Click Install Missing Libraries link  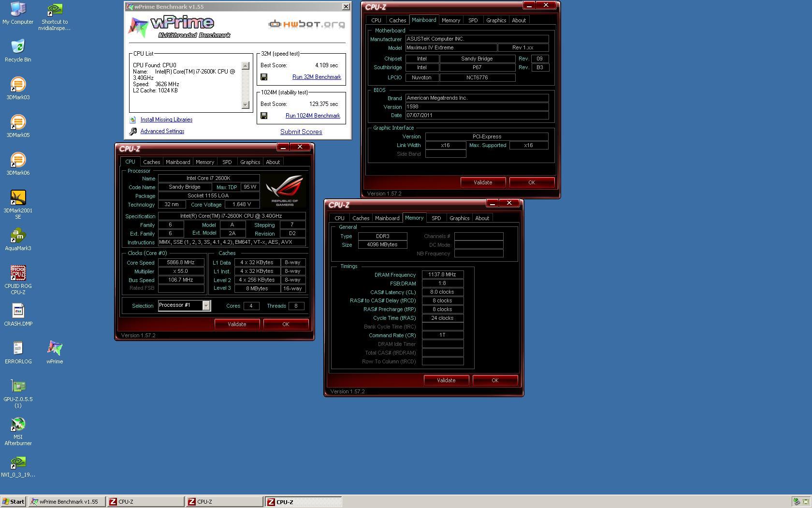click(x=166, y=120)
